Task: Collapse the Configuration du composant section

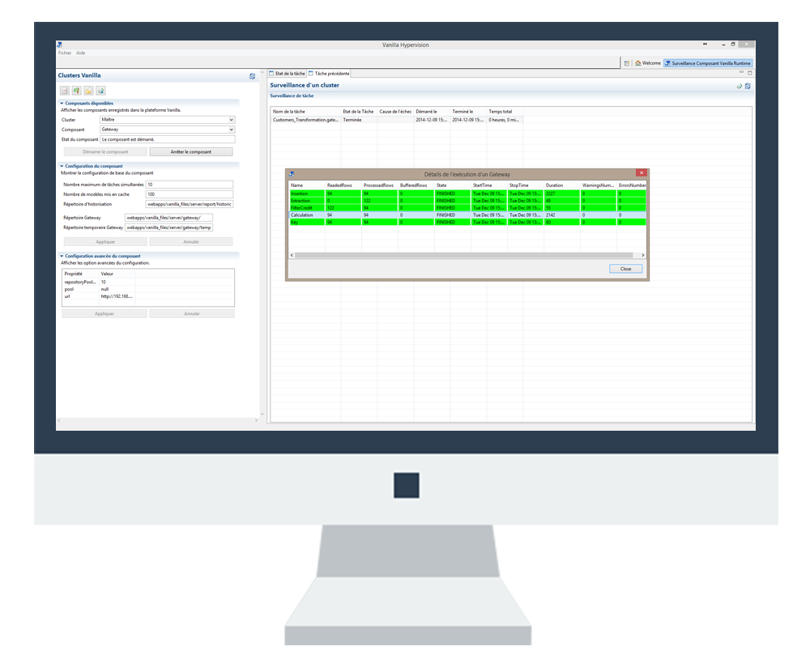Action: point(62,166)
